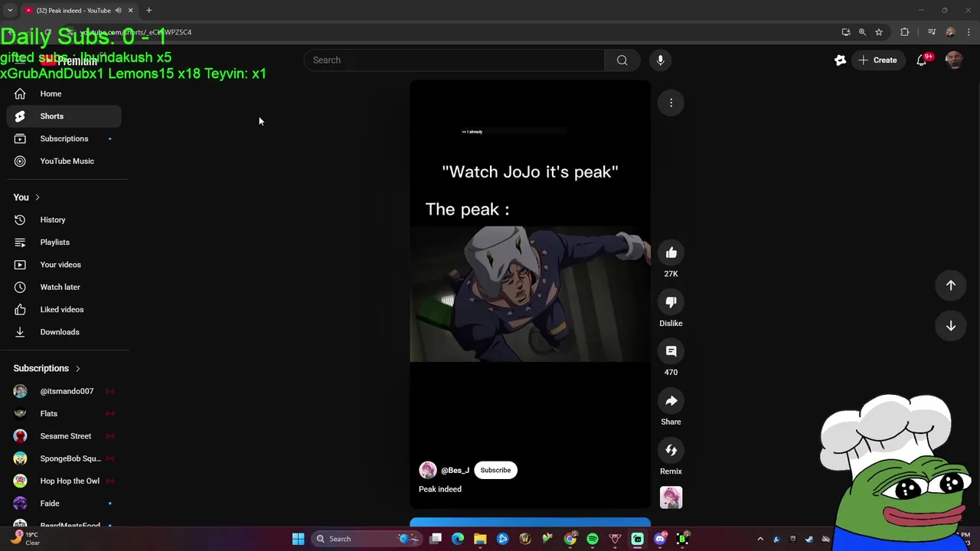Open the weather widget on taskbar
The image size is (980, 551).
tap(24, 539)
